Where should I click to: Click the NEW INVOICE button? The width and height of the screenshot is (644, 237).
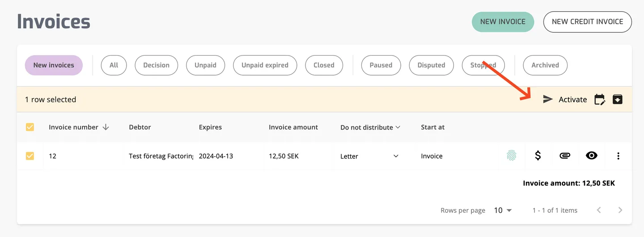tap(503, 22)
